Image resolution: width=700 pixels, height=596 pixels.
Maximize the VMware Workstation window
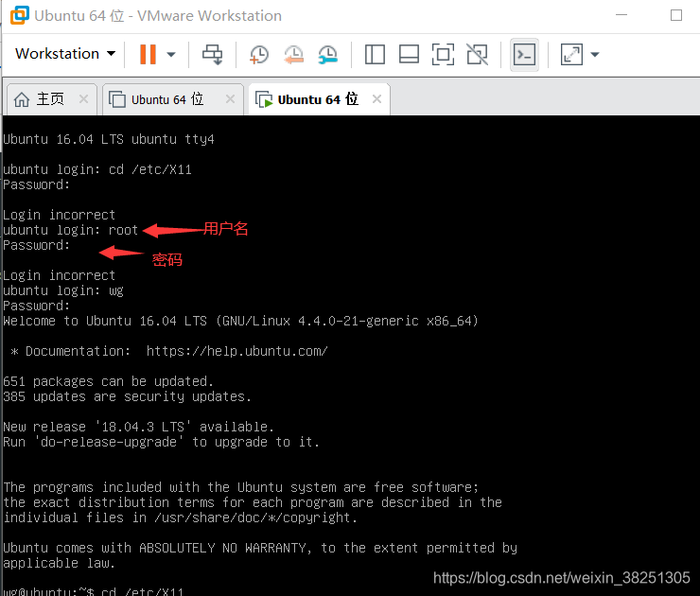[x=676, y=15]
